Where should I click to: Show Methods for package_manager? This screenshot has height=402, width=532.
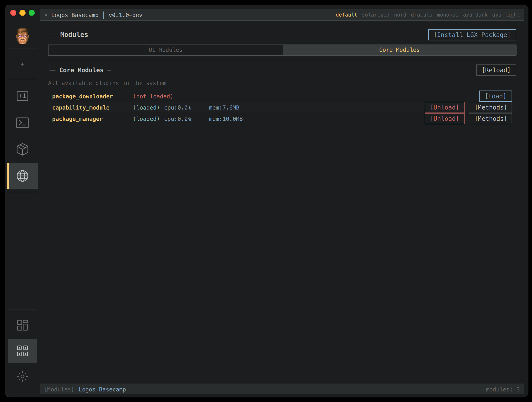490,119
